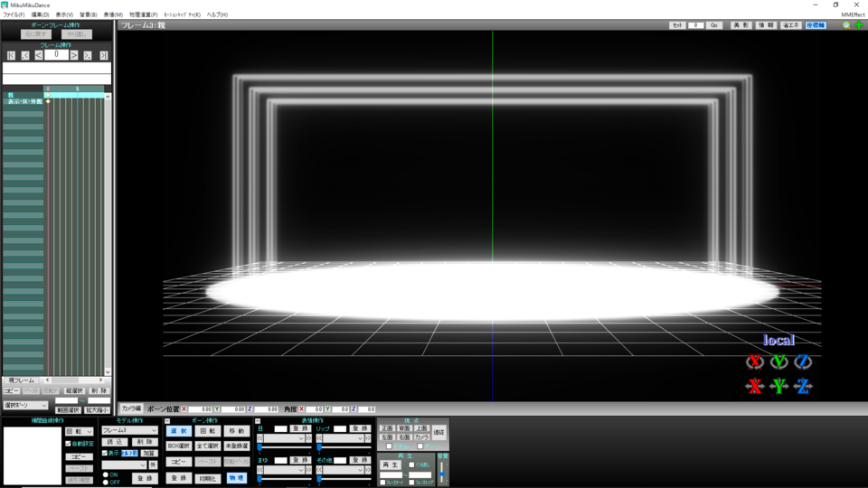Click the magnifier view zoom icon
The image size is (868, 488).
pos(846,25)
